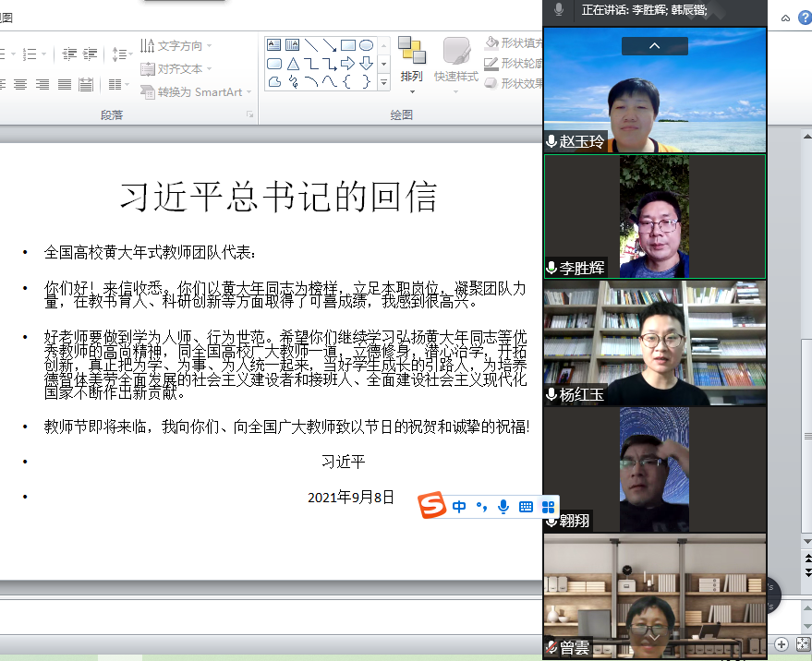This screenshot has height=661, width=812.
Task: Open the 对齐文本 align text dropdown
Action: pos(176,68)
